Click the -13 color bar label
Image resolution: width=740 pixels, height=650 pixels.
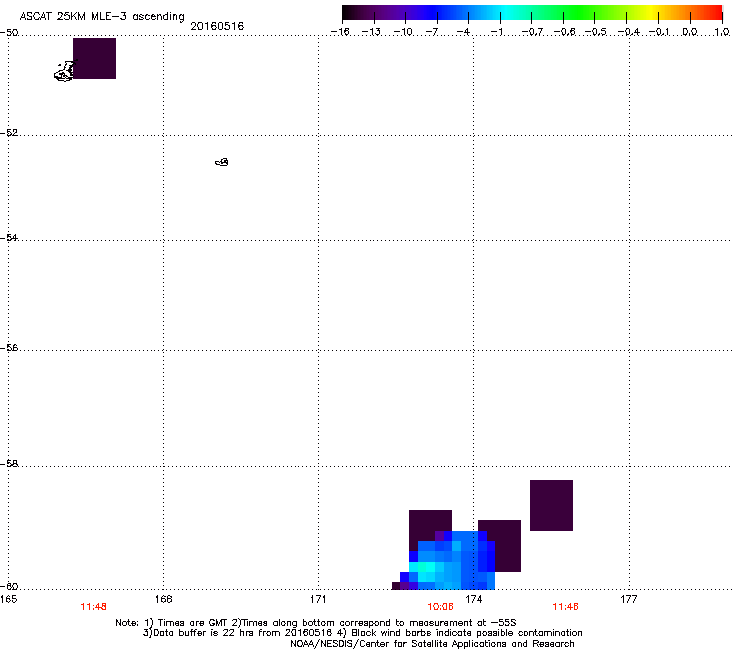(371, 32)
